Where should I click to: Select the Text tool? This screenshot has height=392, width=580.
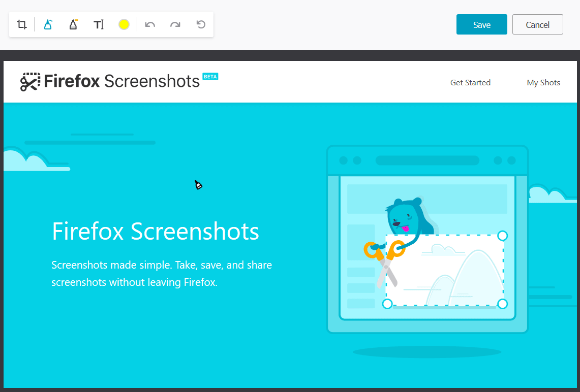[x=99, y=25]
